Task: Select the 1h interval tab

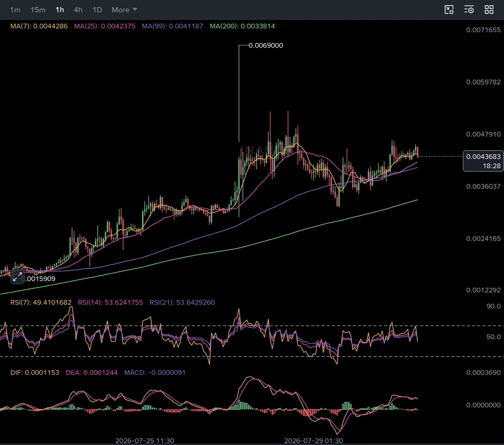Action: pyautogui.click(x=60, y=10)
